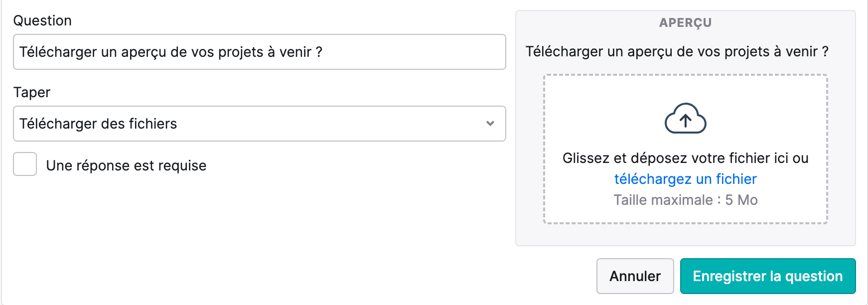Click the 'Taille maximale : 5 Mo' text
The image size is (868, 305).
[x=685, y=200]
